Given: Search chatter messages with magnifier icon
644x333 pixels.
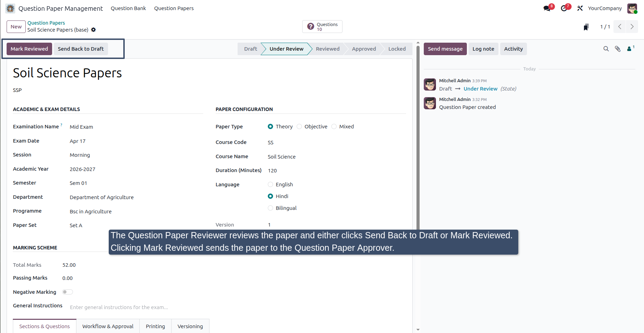Looking at the screenshot, I should 606,49.
